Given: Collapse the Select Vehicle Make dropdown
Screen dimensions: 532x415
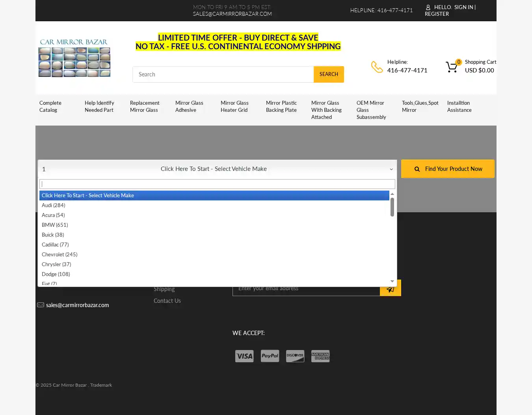Looking at the screenshot, I should click(x=391, y=169).
